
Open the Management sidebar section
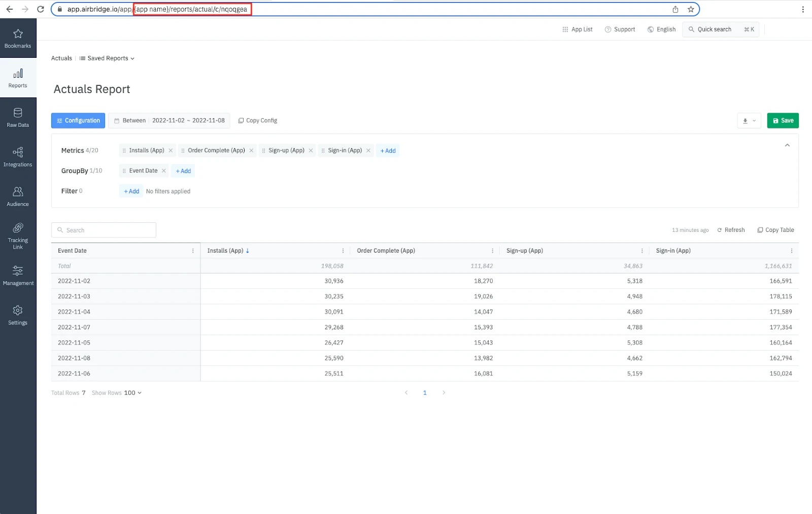(x=18, y=276)
